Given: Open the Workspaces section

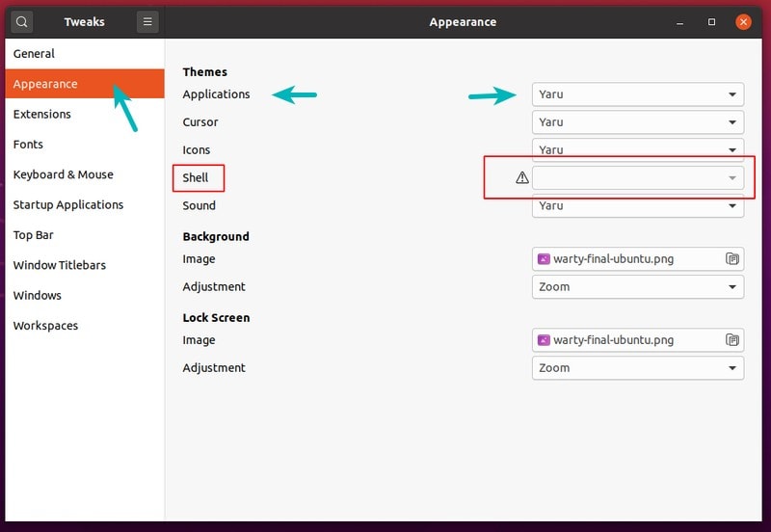Looking at the screenshot, I should (x=85, y=326).
